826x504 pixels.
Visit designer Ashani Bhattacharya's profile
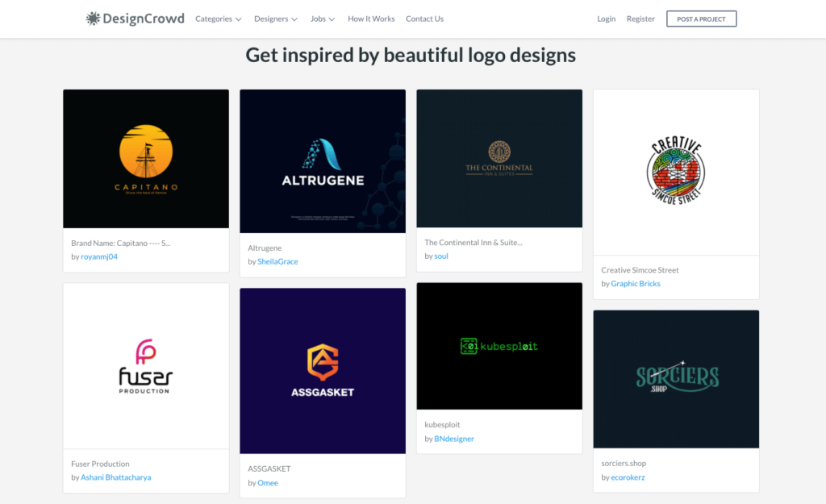pyautogui.click(x=116, y=477)
